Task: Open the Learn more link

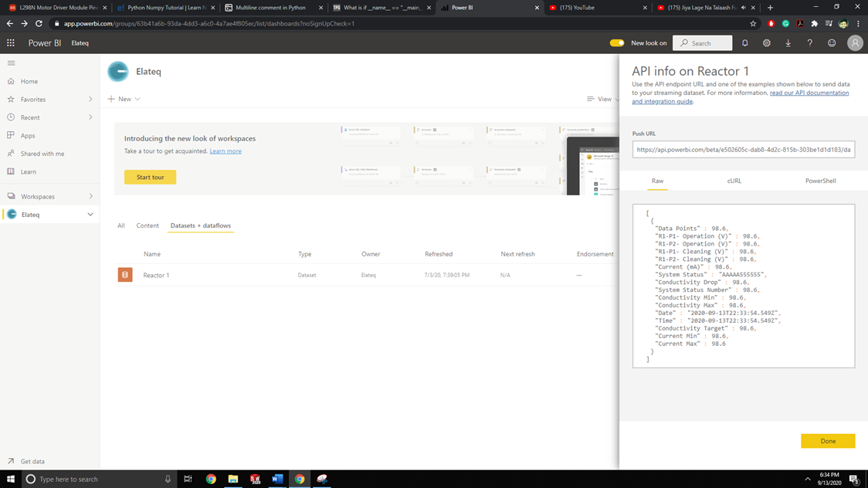Action: click(x=225, y=151)
